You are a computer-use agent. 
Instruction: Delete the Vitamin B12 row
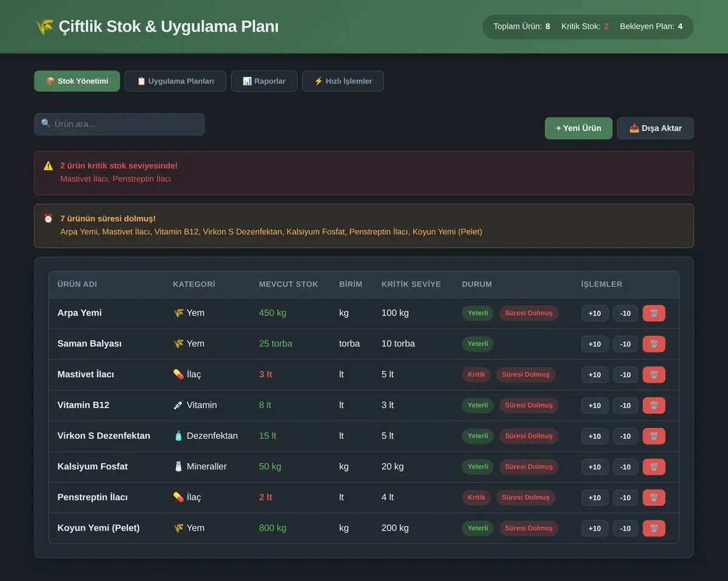[654, 406]
